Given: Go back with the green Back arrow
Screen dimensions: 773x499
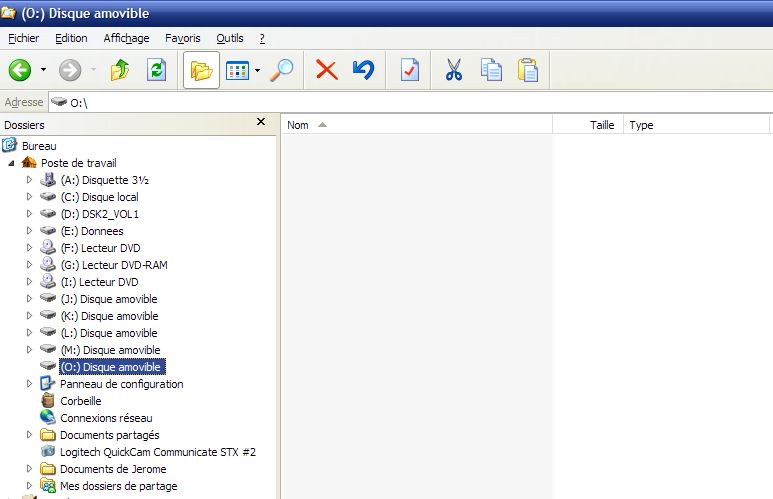Looking at the screenshot, I should pos(20,70).
